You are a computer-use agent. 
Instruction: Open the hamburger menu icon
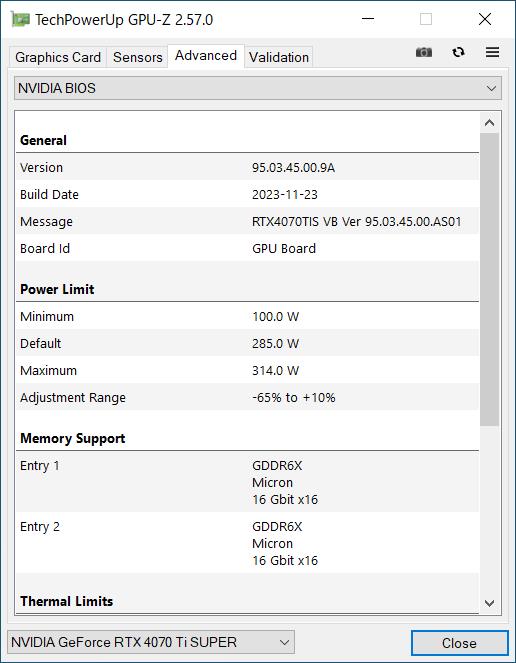click(x=492, y=52)
